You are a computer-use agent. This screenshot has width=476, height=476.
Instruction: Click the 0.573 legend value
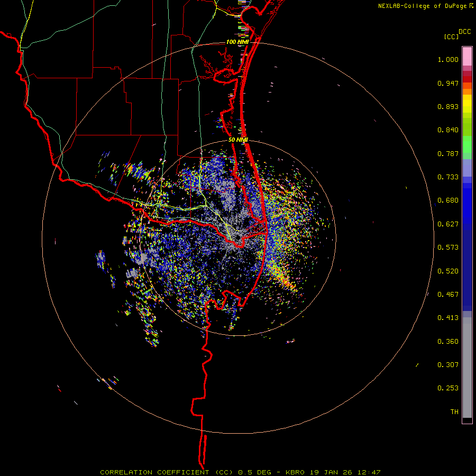pyautogui.click(x=448, y=248)
